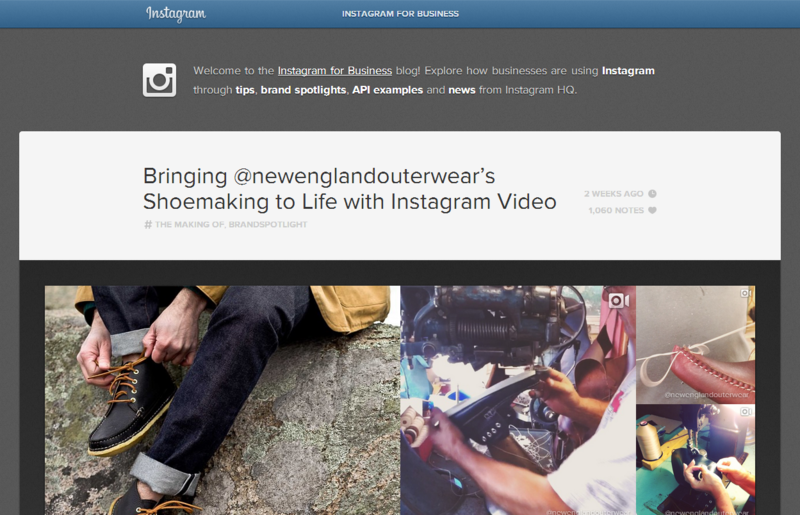The height and width of the screenshot is (515, 800).
Task: Open the INSTAGRAM FOR BUSINESS header link
Action: [400, 14]
